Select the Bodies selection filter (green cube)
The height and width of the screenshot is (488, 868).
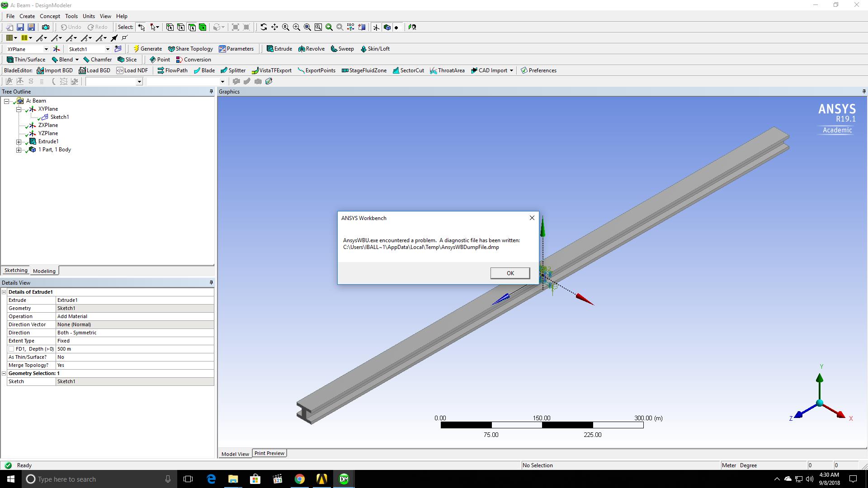pyautogui.click(x=203, y=27)
